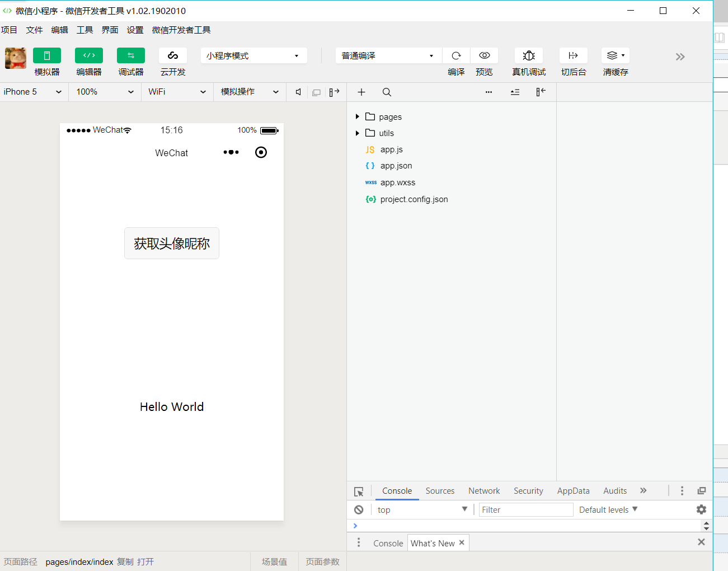Focus the console Filter field

(x=526, y=509)
